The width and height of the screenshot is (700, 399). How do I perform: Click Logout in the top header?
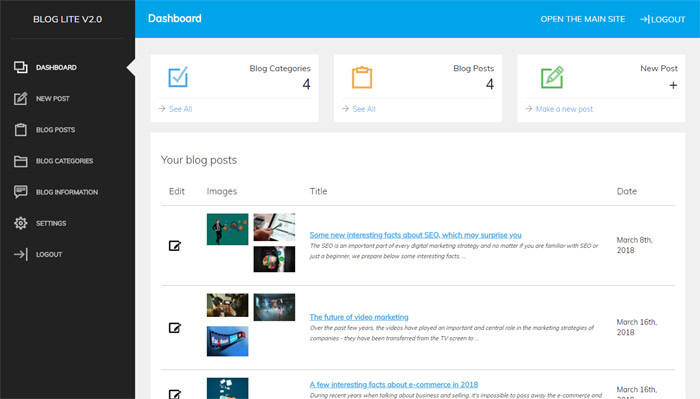click(668, 19)
